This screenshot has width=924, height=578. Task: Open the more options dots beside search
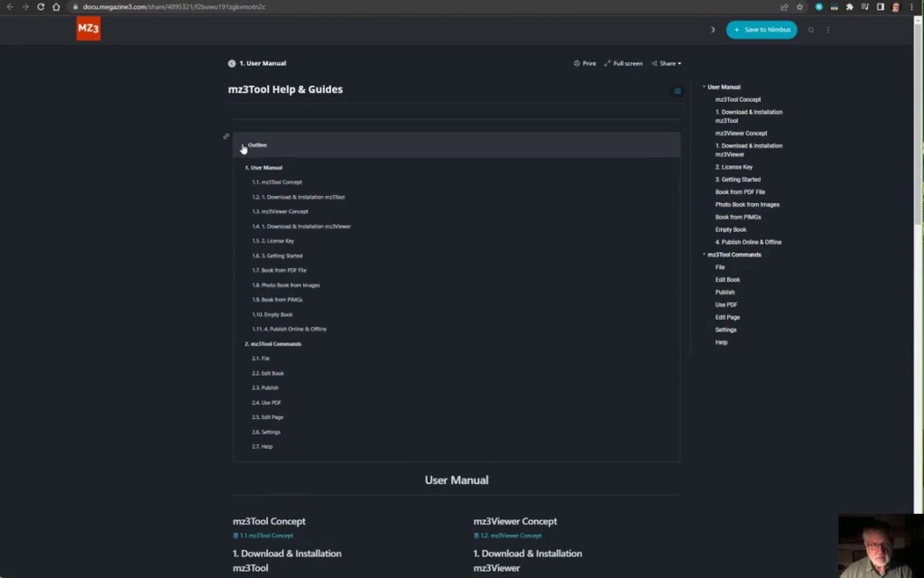(x=828, y=30)
